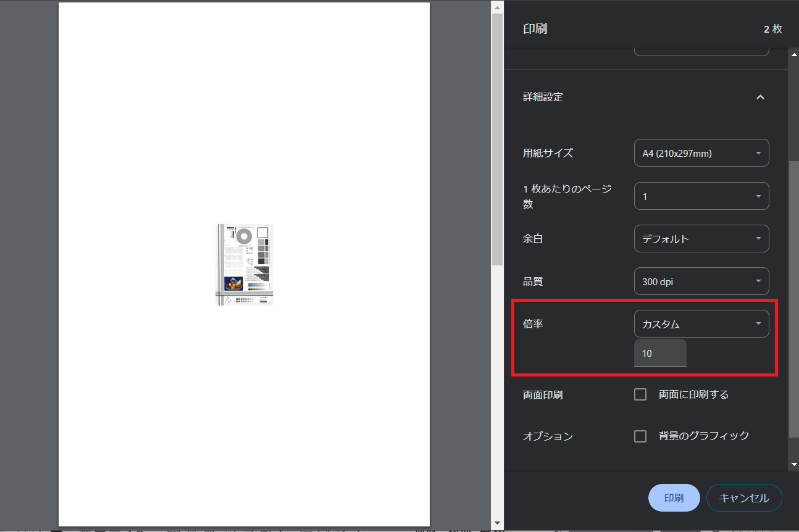This screenshot has width=799, height=532.
Task: Click the settings panel scrollbar thumb
Action: tap(793, 296)
